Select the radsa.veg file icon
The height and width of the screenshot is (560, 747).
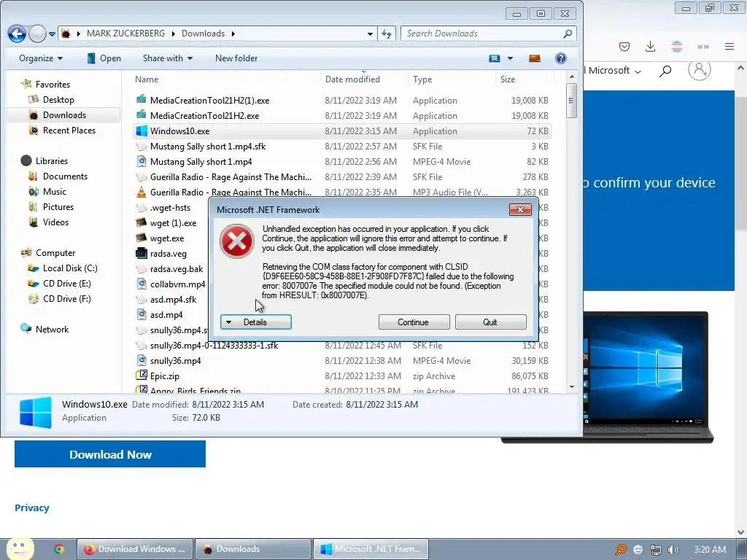point(141,253)
